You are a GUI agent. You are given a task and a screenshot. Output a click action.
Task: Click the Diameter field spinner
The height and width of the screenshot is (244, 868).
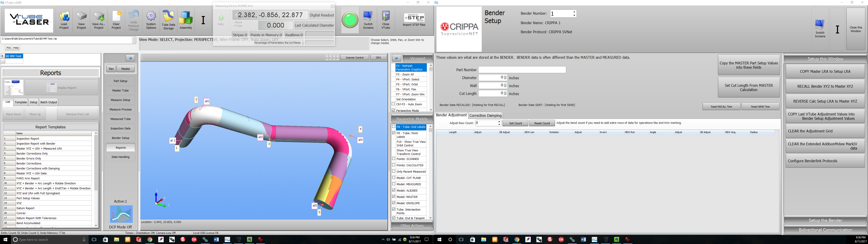[505, 78]
